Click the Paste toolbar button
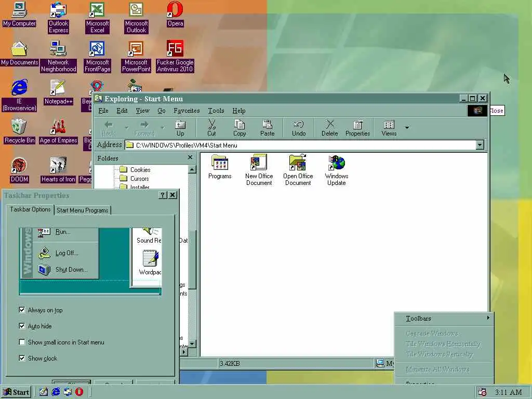This screenshot has width=532, height=399. (268, 128)
